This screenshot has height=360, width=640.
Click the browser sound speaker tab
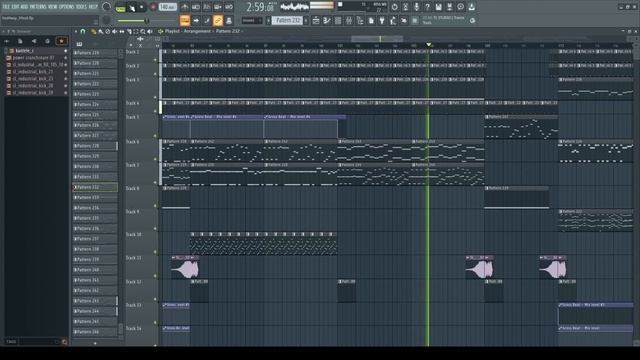(x=34, y=41)
